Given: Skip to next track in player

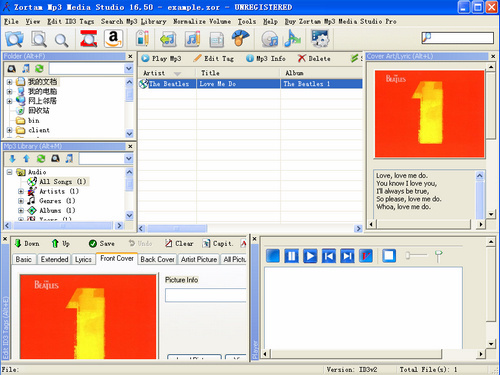Looking at the screenshot, I should pyautogui.click(x=347, y=256).
